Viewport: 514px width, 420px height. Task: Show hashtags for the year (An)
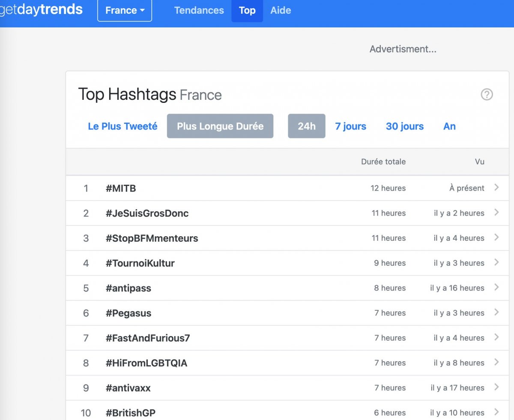pos(449,126)
